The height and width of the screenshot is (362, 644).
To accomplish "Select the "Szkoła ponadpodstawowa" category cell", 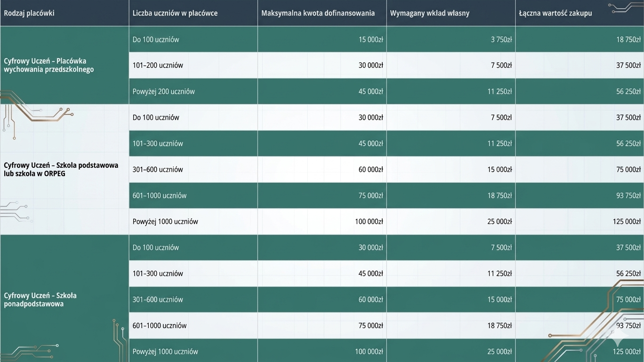I will pos(40,299).
